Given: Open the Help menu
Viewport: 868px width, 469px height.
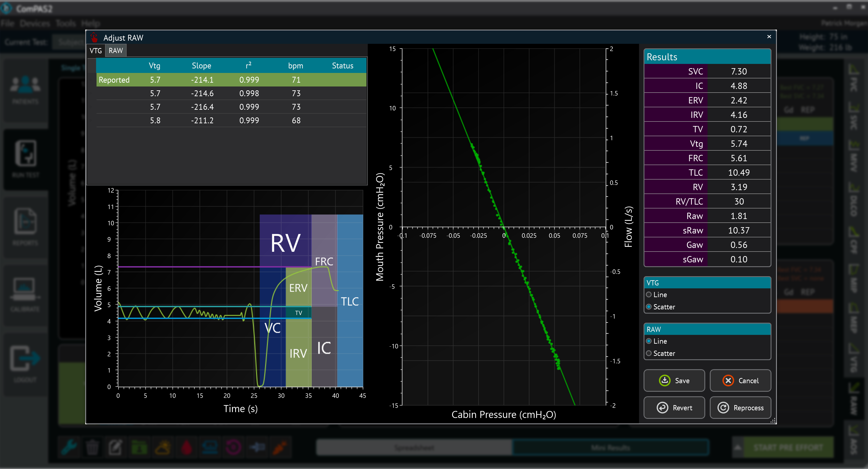Looking at the screenshot, I should tap(91, 23).
